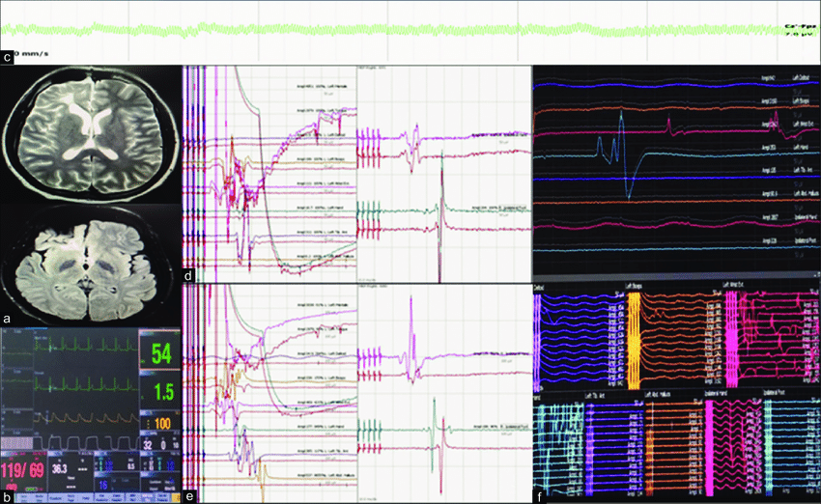Image resolution: width=821 pixels, height=504 pixels.
Task: Click the panel label letter c
Action: point(8,58)
